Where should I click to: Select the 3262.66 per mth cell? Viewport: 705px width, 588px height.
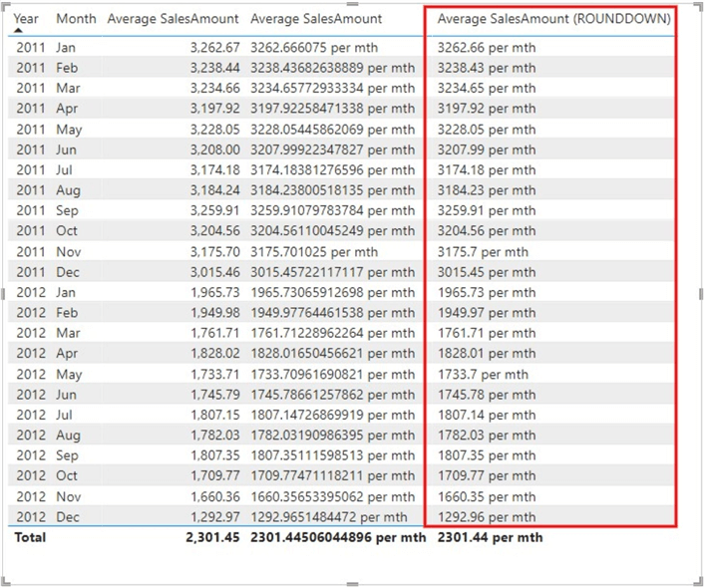[486, 47]
